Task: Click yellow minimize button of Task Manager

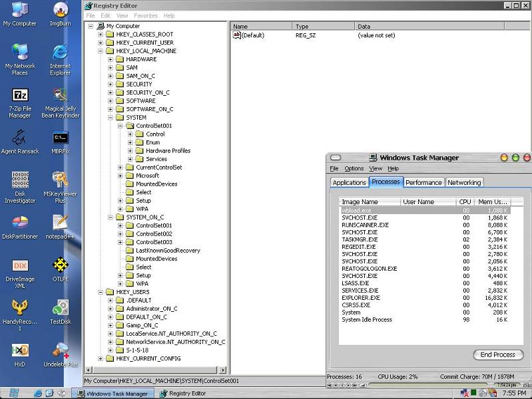Action: (x=504, y=158)
